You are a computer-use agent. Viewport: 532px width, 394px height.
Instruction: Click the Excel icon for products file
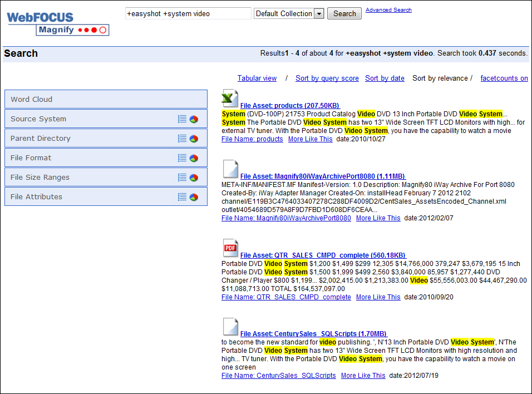click(230, 98)
